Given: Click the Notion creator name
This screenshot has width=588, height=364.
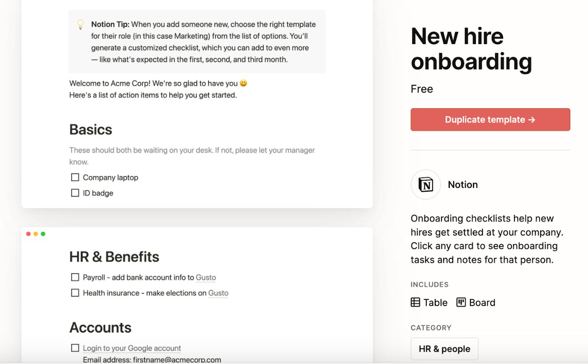Looking at the screenshot, I should point(463,185).
